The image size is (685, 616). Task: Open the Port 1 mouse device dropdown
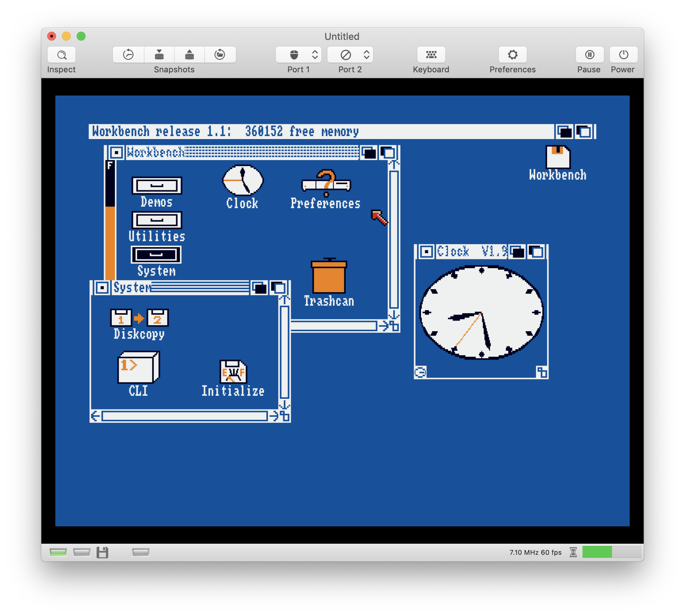click(299, 55)
